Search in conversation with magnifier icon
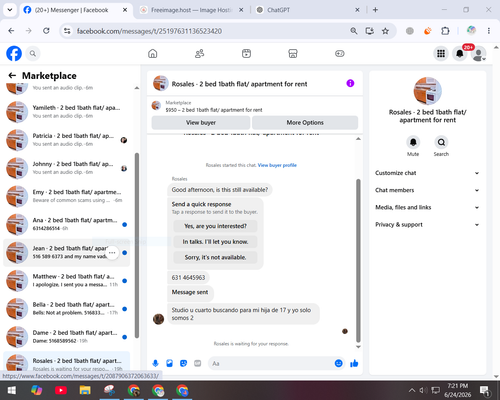This screenshot has width=500, height=400. click(441, 142)
